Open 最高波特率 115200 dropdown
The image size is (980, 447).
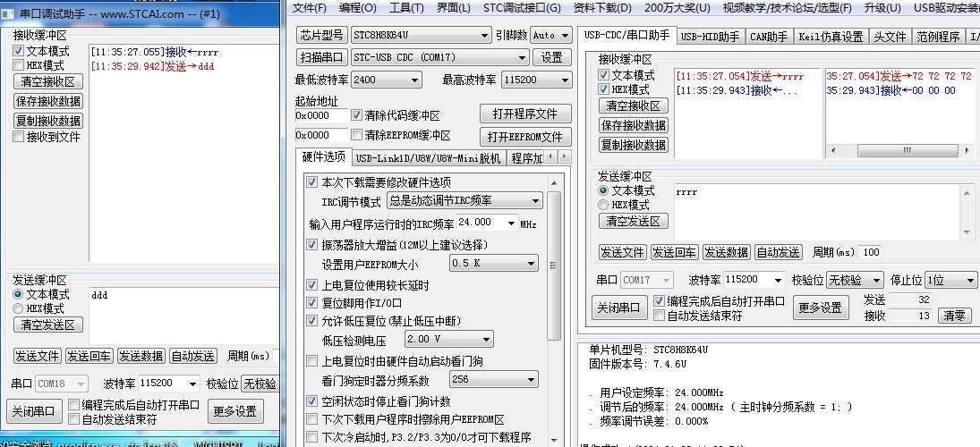pos(537,80)
